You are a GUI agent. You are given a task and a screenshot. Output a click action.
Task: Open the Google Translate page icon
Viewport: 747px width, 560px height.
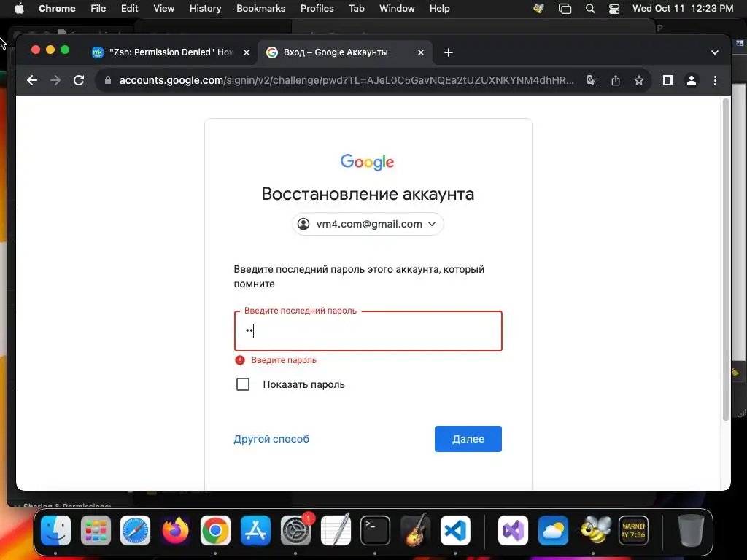[592, 80]
